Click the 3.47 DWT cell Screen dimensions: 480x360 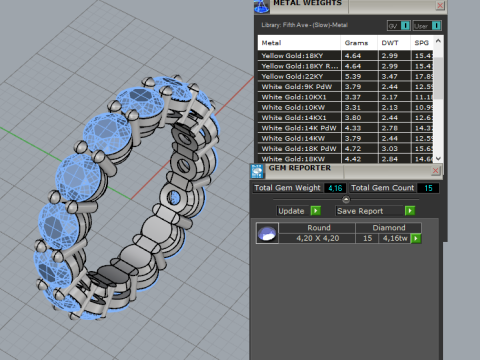click(x=394, y=76)
